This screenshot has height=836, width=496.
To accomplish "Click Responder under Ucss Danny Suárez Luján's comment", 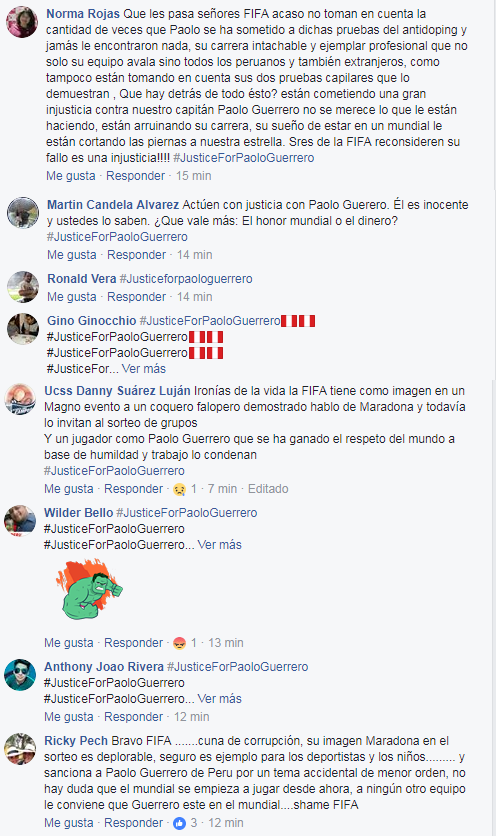I will tap(133, 488).
